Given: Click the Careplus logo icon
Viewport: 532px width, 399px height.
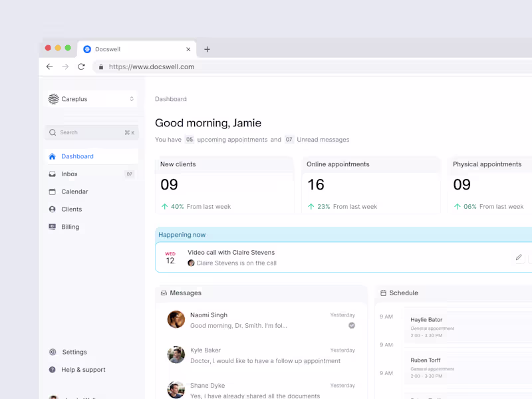Looking at the screenshot, I should click(x=53, y=99).
